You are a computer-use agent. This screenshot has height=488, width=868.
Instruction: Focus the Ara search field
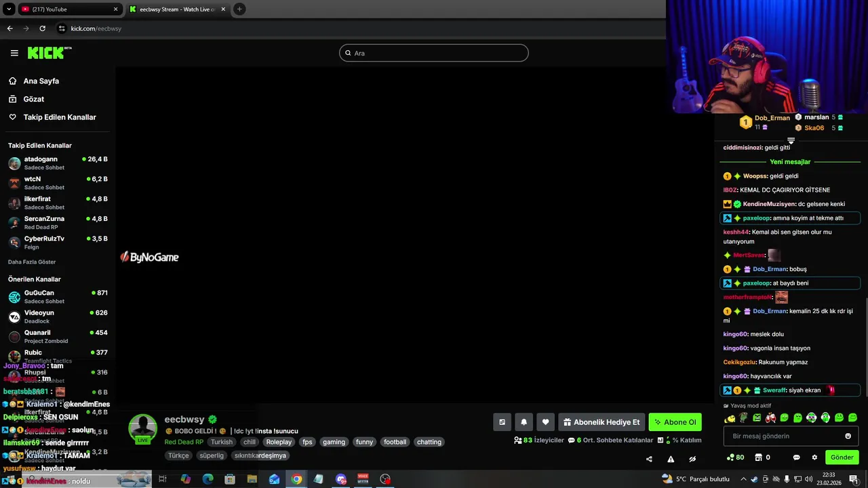pos(434,53)
